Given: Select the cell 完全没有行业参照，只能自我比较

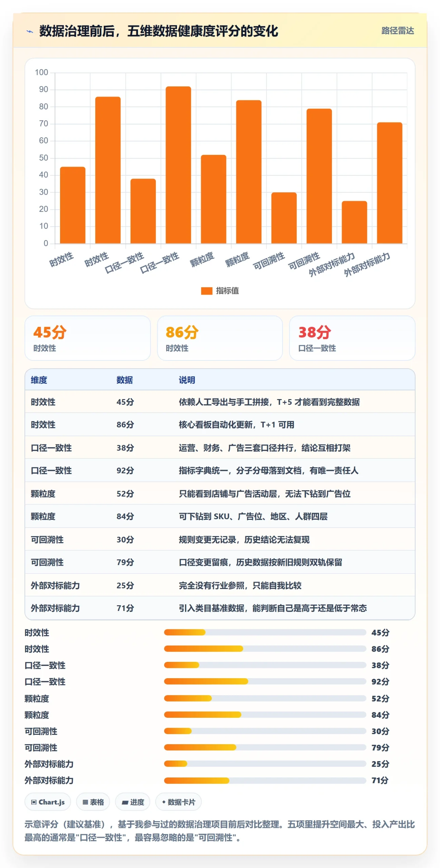Looking at the screenshot, I should coord(240,585).
